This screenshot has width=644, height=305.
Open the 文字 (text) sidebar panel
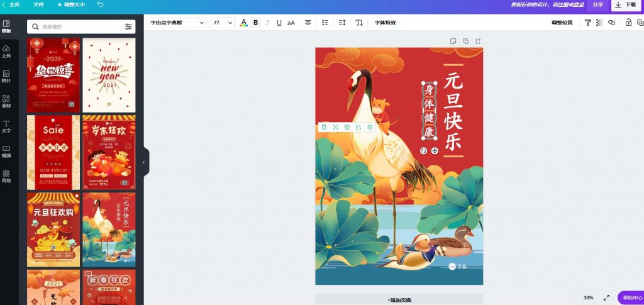(x=6, y=126)
